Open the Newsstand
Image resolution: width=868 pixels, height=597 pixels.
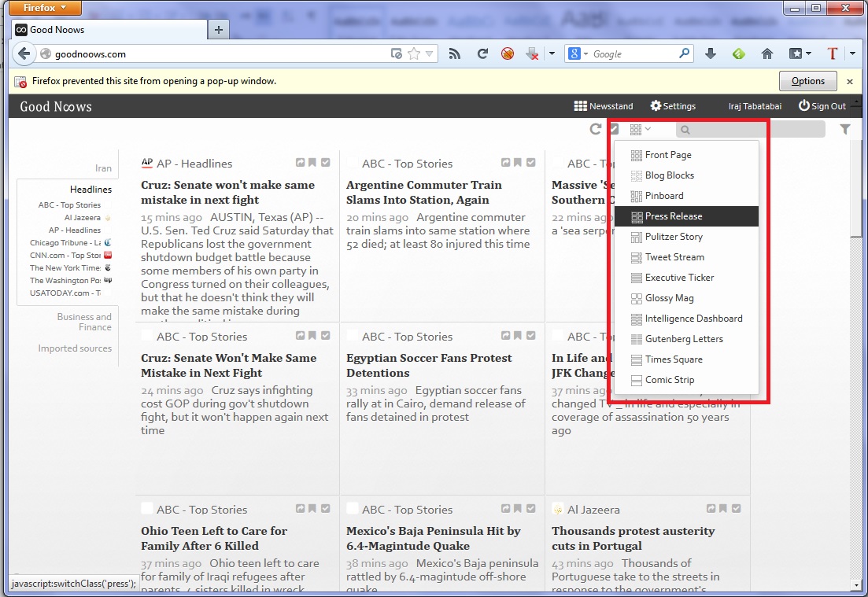(604, 106)
